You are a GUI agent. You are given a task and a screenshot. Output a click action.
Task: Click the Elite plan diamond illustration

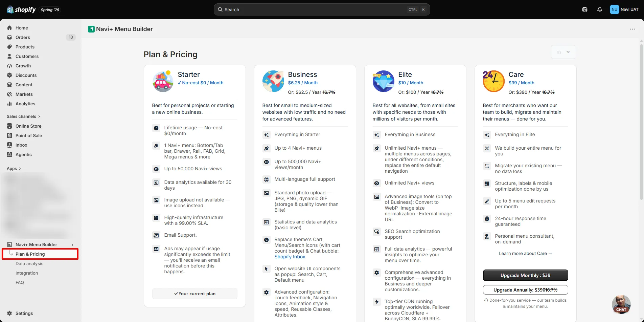click(384, 81)
